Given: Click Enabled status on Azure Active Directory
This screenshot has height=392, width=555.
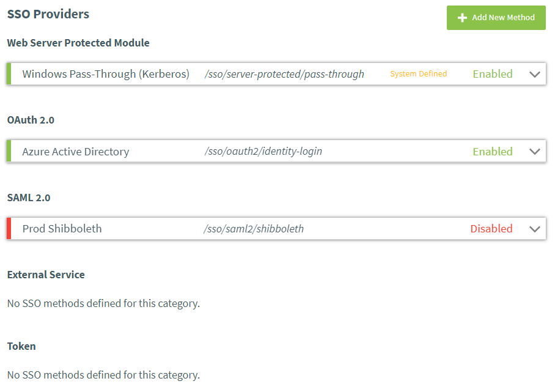Looking at the screenshot, I should tap(492, 152).
